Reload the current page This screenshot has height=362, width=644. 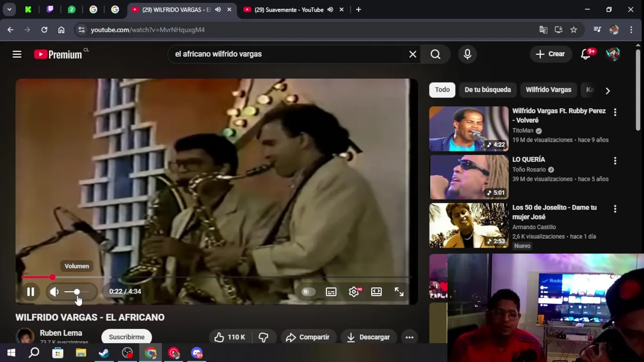pos(44,30)
